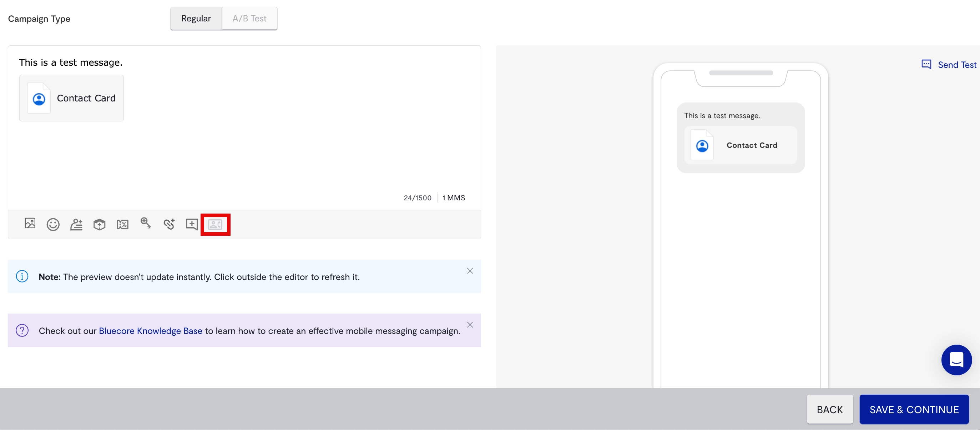
Task: Dismiss the preview refresh note
Action: click(x=470, y=271)
